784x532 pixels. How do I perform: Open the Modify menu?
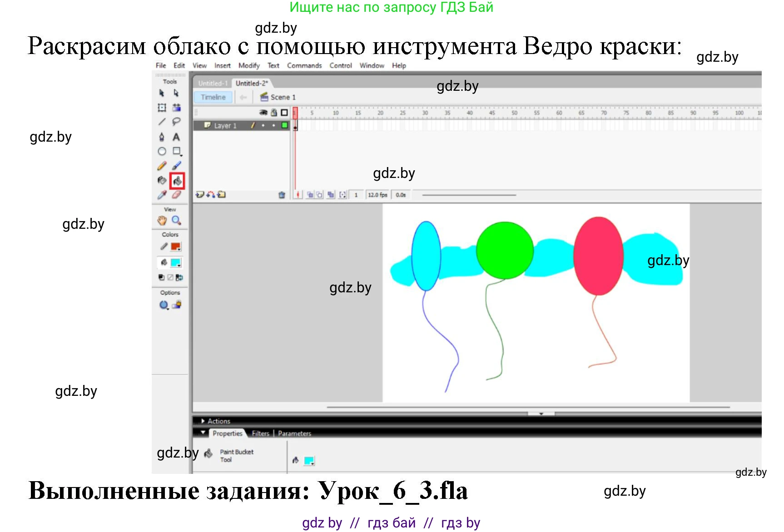(249, 65)
